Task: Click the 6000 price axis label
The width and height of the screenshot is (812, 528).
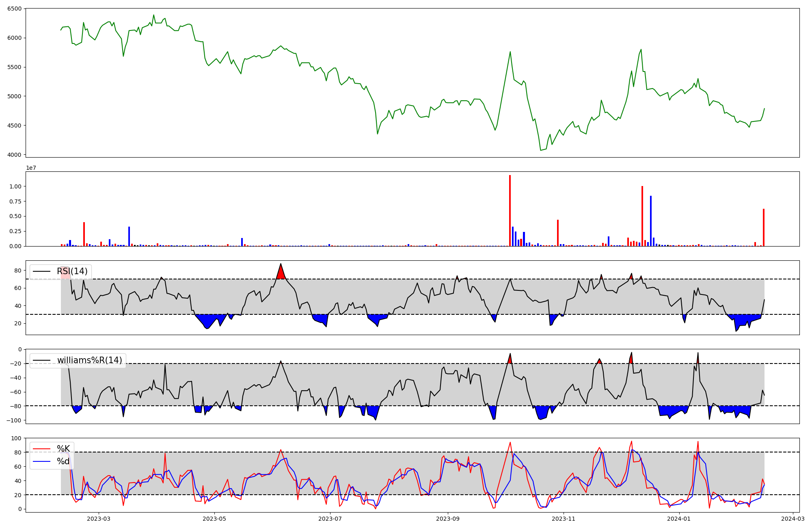Action: click(x=15, y=38)
